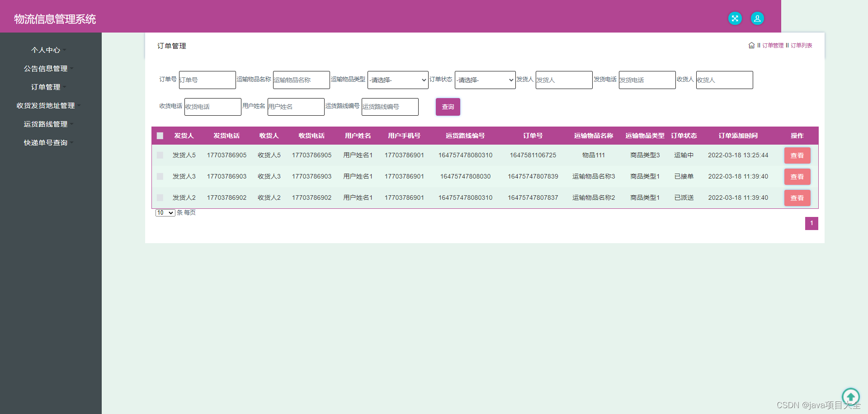Focus the 发货人 input field
Image resolution: width=868 pixels, height=414 pixels.
(564, 80)
